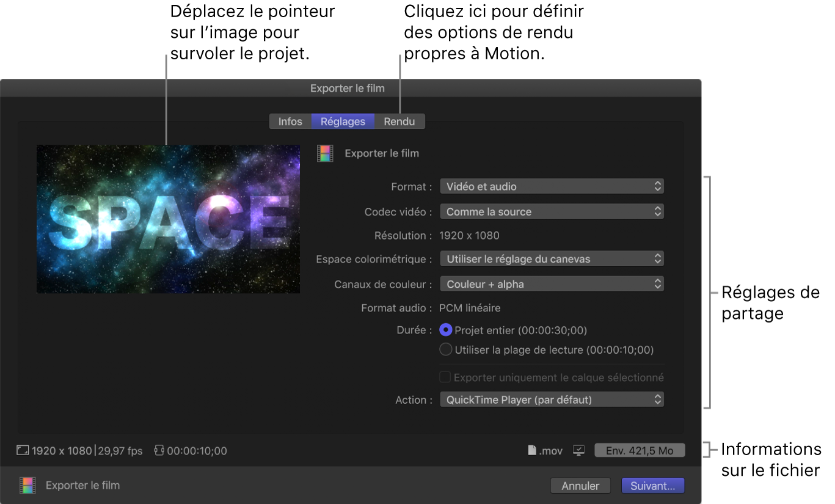Open the Codec vidéo dropdown
835x504 pixels.
[551, 211]
